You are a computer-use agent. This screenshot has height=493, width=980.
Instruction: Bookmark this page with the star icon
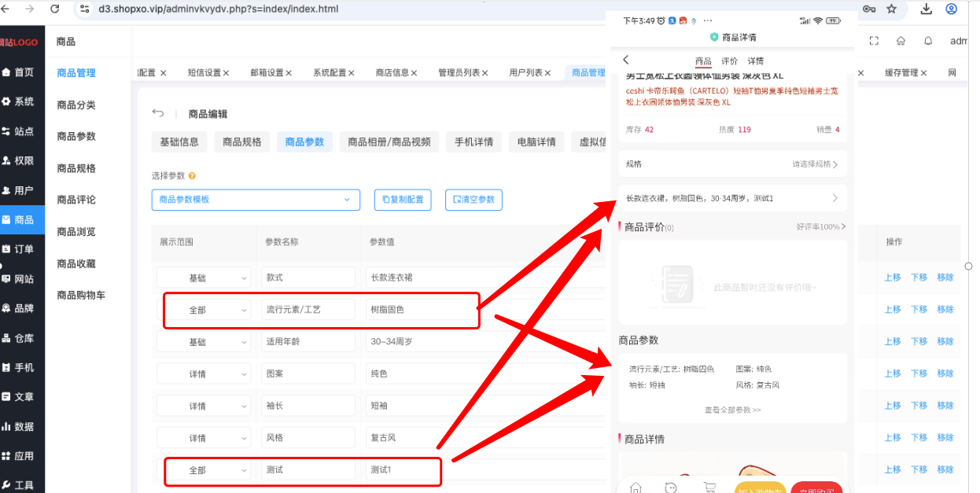[x=891, y=9]
